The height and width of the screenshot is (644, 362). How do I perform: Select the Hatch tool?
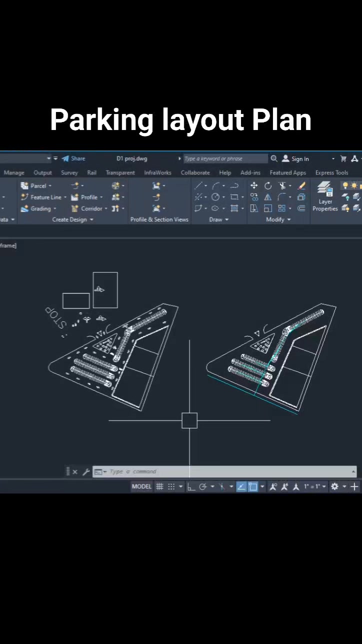point(234,208)
